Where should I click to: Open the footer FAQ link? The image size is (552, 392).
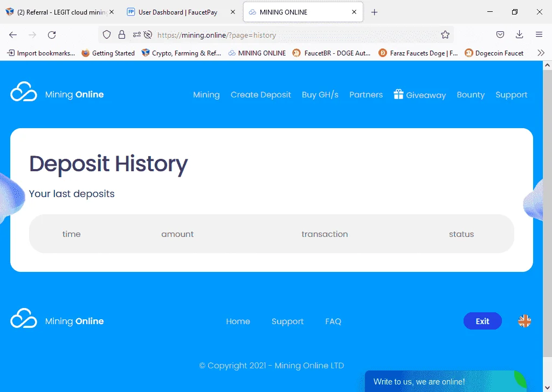pos(333,321)
